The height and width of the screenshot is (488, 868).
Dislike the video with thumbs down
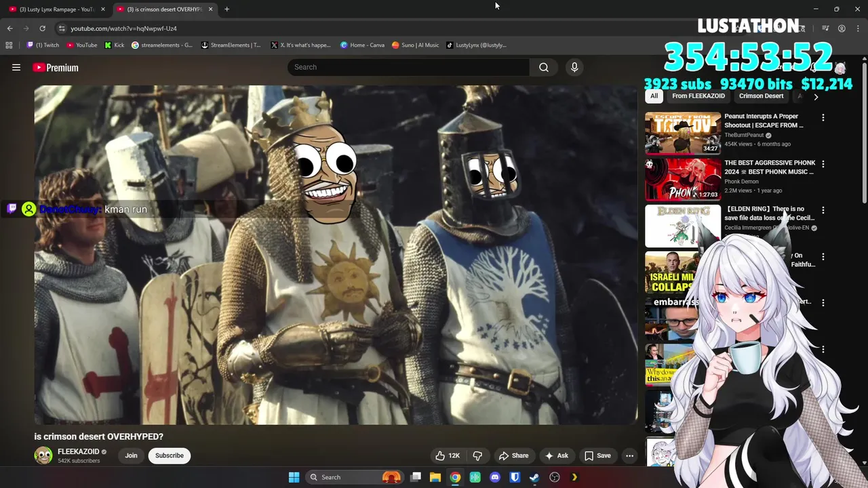pos(477,455)
